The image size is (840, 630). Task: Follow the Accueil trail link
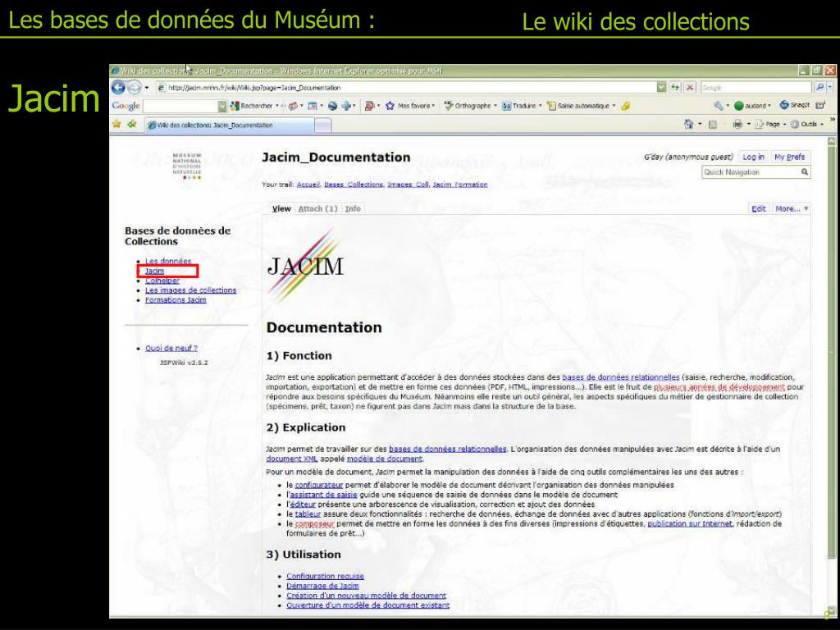click(x=308, y=185)
